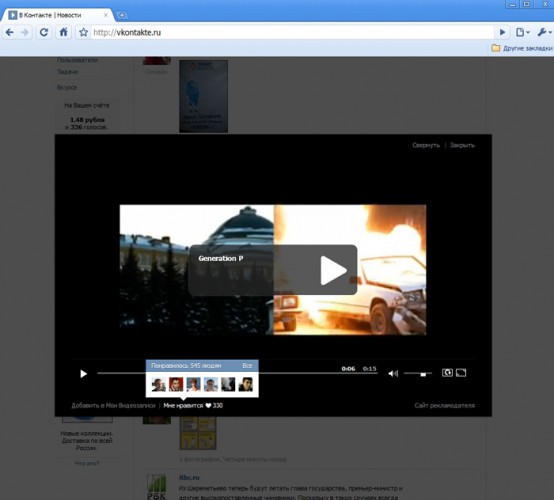554x500 pixels.
Task: Open the page menu document icon
Action: click(523, 33)
